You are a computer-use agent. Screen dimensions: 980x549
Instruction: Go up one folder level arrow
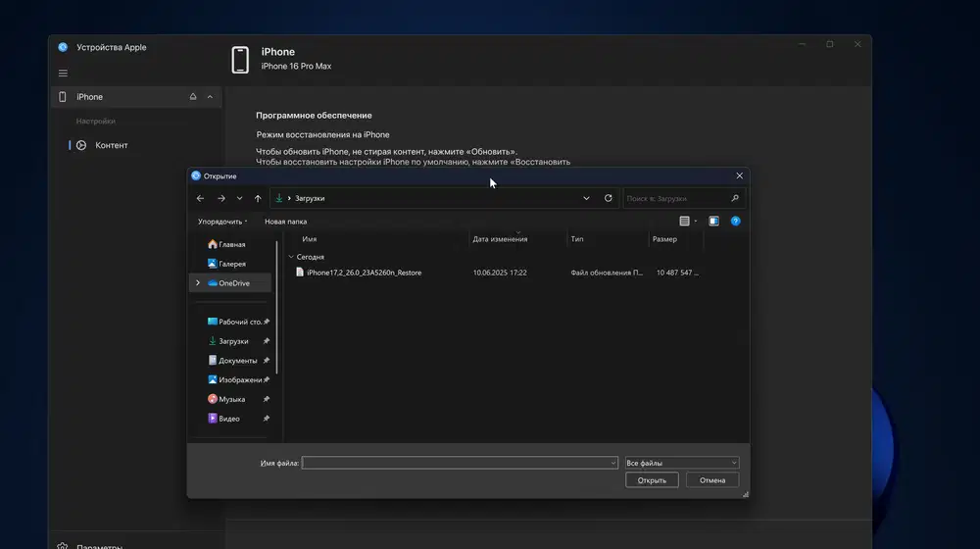[258, 198]
